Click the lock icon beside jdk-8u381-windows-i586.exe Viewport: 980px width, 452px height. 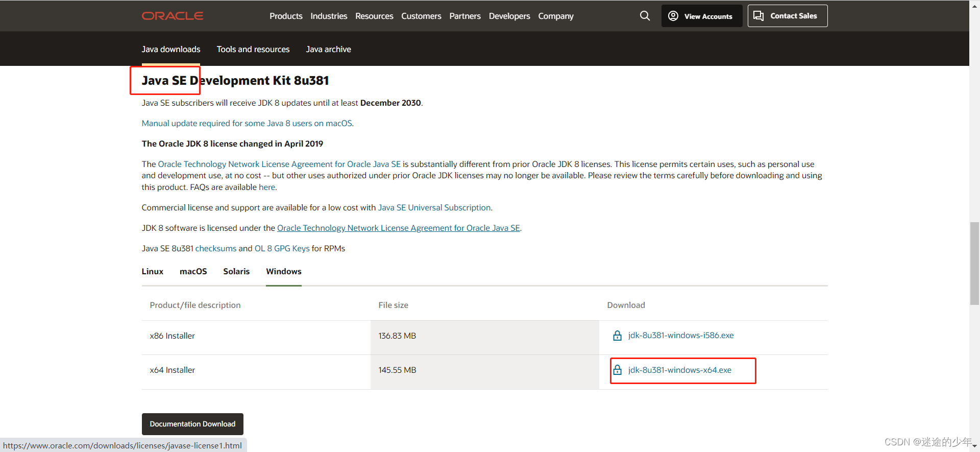(x=617, y=336)
